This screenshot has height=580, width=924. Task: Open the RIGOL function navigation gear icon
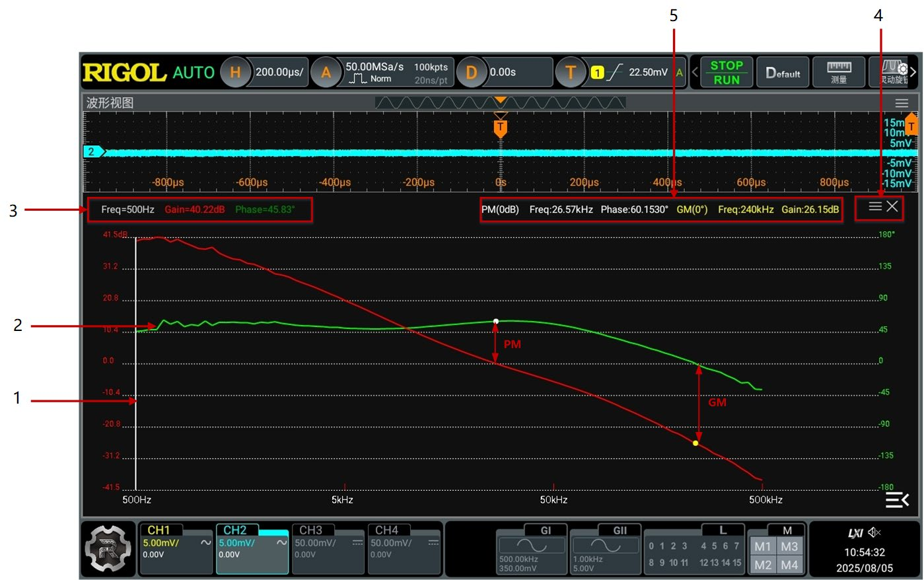108,548
